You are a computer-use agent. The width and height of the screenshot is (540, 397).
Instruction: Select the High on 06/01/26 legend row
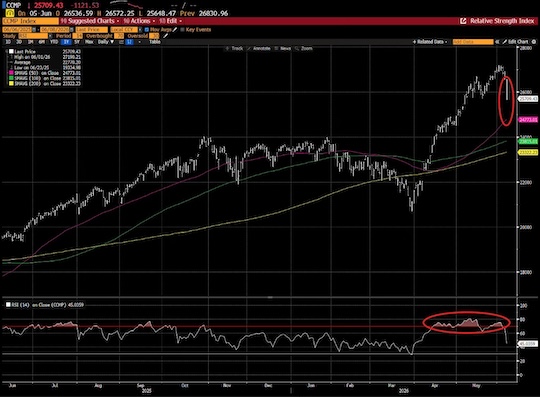click(45, 57)
